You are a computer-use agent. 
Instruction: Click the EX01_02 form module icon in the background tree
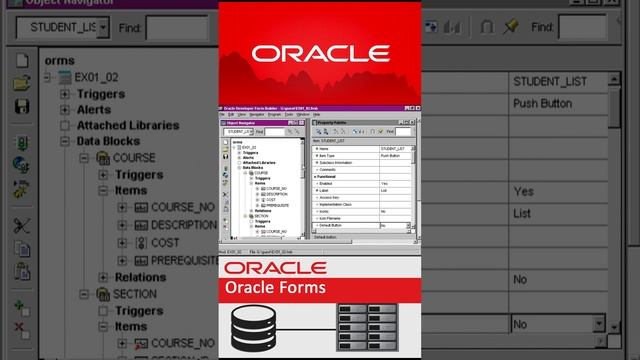65,77
